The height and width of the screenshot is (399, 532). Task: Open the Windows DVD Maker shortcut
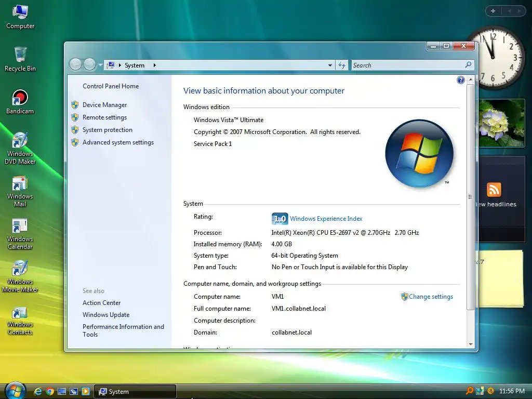[x=20, y=148]
